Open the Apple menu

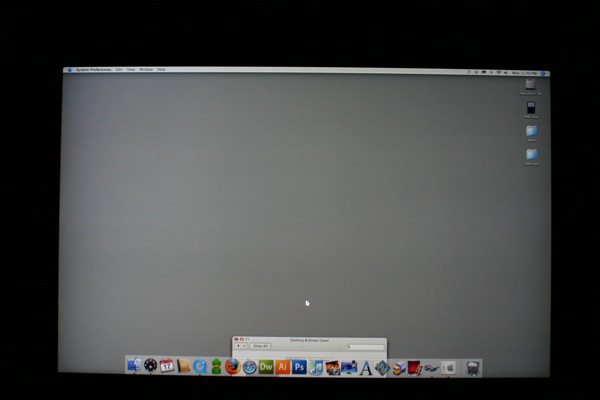[x=70, y=70]
